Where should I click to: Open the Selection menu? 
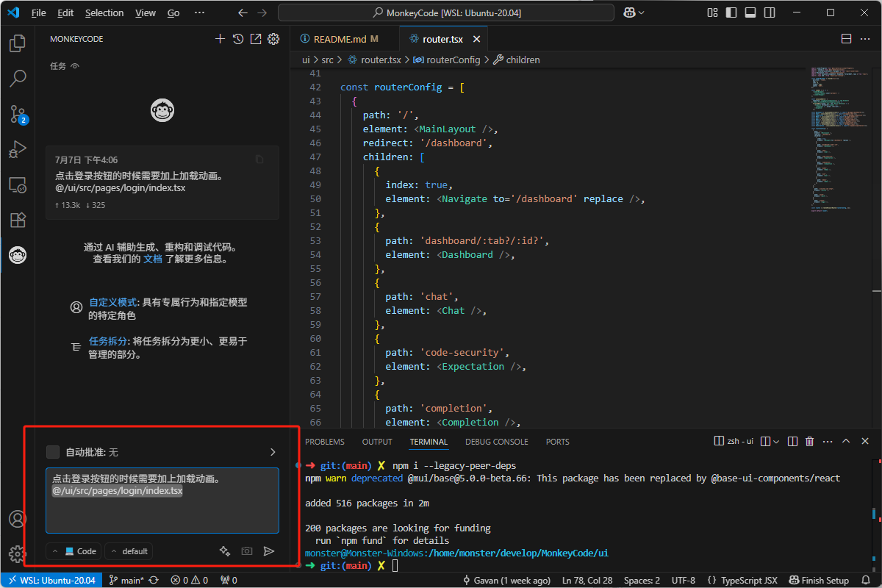(x=104, y=12)
